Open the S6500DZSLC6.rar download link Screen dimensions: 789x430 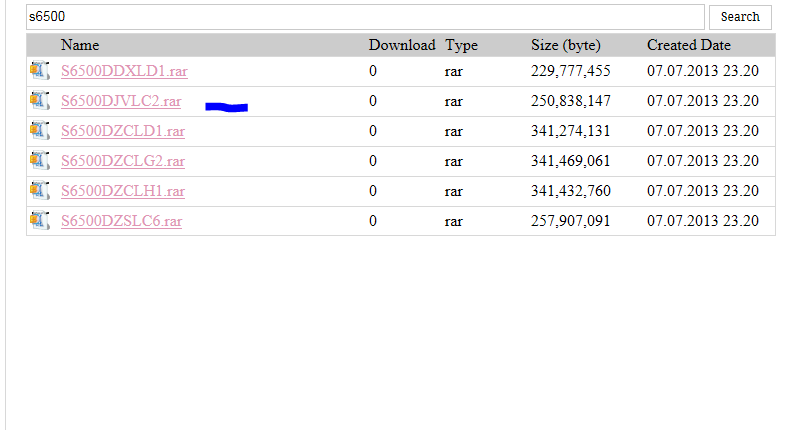pos(121,221)
